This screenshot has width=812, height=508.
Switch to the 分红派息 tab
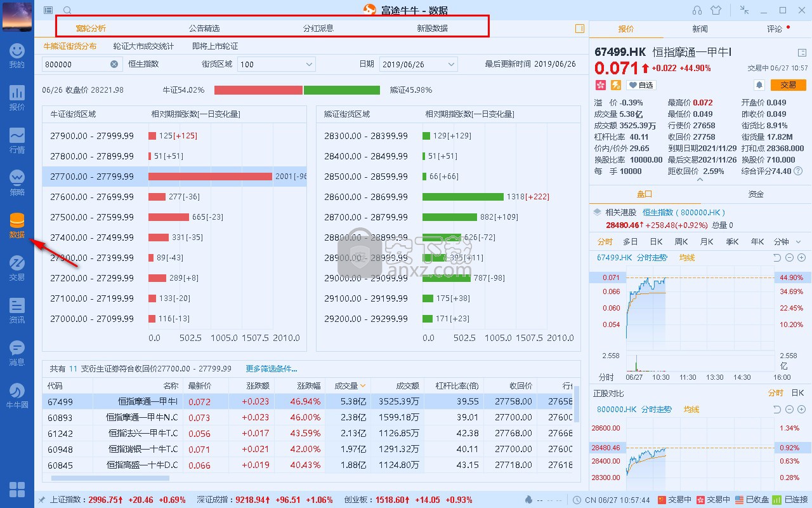click(318, 28)
